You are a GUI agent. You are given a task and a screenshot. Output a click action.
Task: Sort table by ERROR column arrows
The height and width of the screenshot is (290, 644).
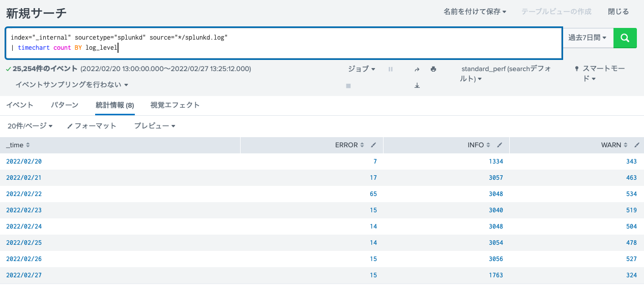(x=362, y=145)
